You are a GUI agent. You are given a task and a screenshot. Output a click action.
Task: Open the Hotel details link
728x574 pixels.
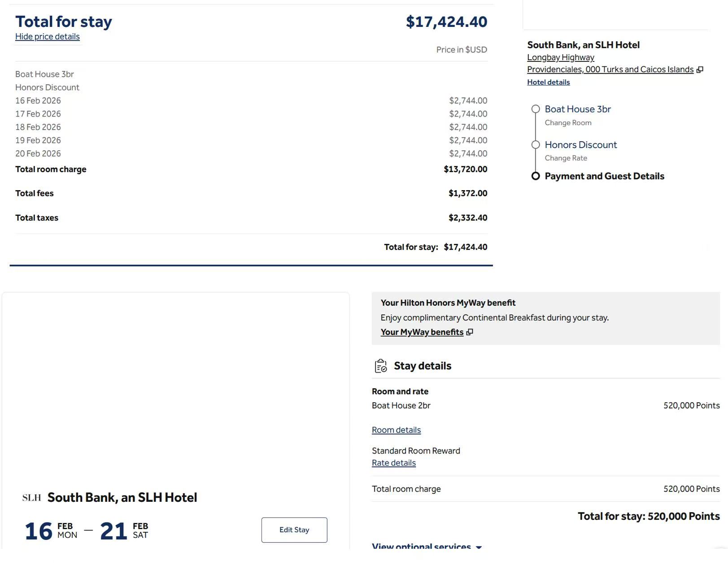click(548, 82)
